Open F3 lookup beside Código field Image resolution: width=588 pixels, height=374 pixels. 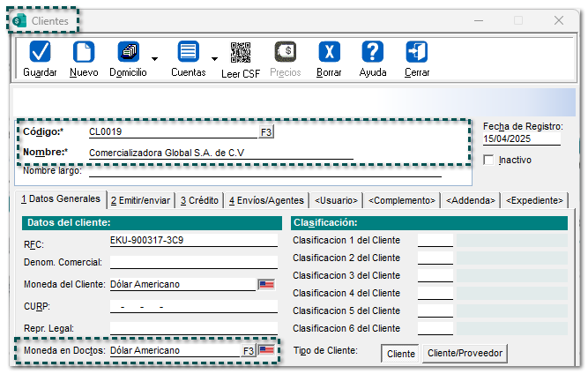click(x=266, y=131)
